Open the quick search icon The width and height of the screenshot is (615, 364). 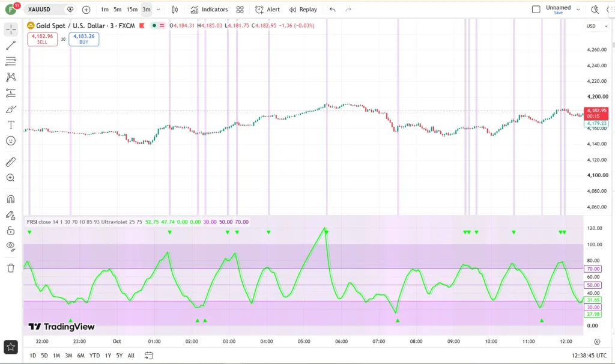(x=595, y=10)
